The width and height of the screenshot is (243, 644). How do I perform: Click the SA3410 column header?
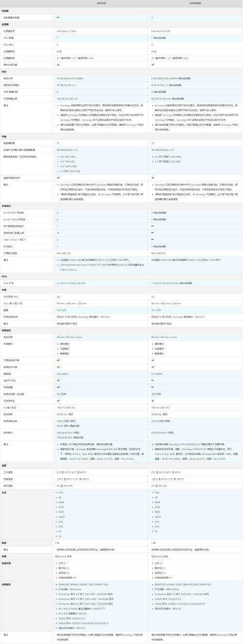coord(102,3)
